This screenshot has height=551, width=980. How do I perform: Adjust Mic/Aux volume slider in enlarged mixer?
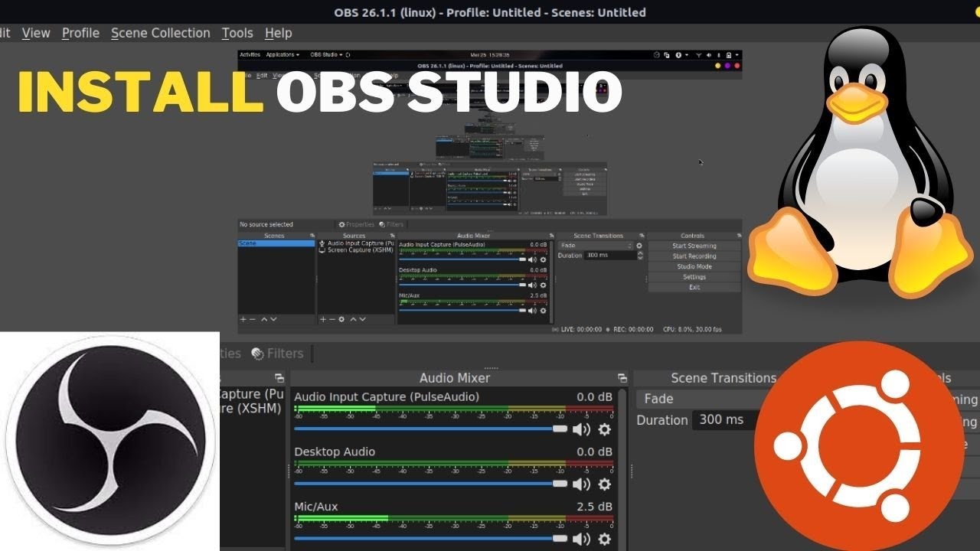pyautogui.click(x=431, y=540)
